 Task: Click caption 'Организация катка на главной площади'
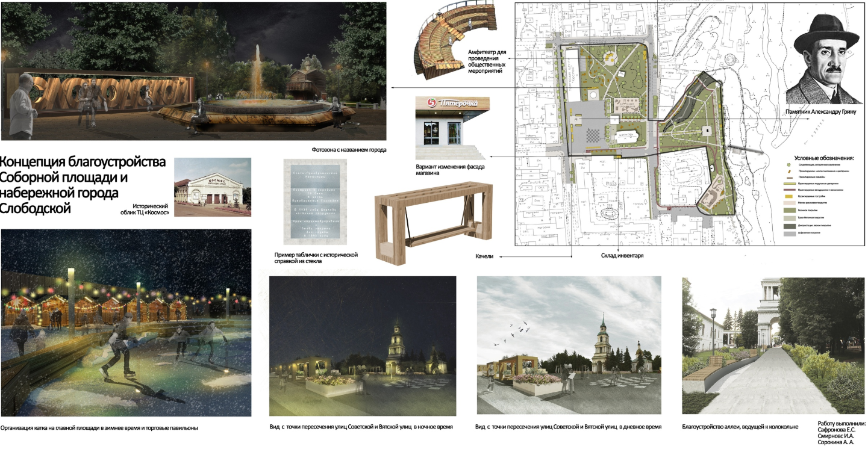coord(99,428)
